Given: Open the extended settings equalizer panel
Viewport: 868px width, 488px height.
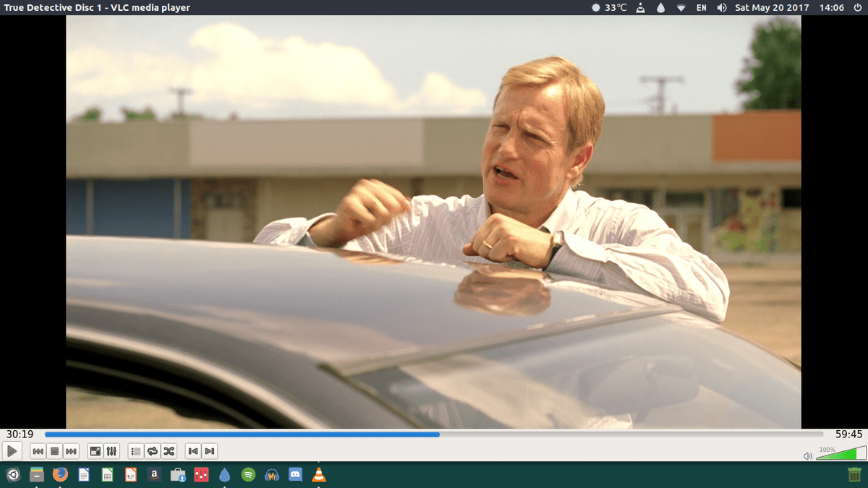Looking at the screenshot, I should coord(111,451).
